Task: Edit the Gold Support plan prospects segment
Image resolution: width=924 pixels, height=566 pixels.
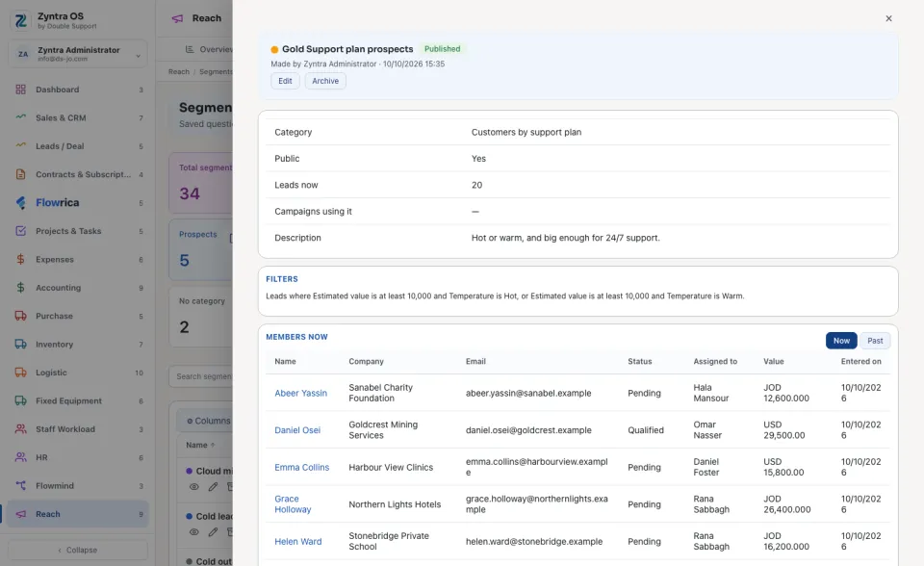Action: coord(285,81)
